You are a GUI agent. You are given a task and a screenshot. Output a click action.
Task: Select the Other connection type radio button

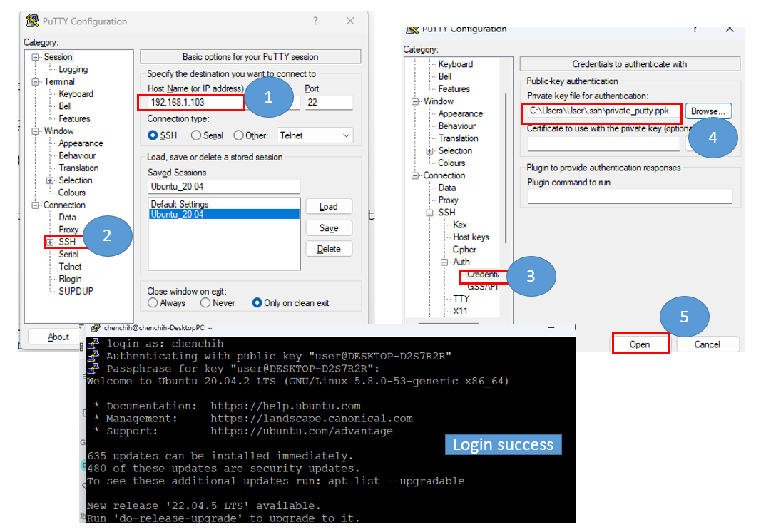tap(238, 135)
